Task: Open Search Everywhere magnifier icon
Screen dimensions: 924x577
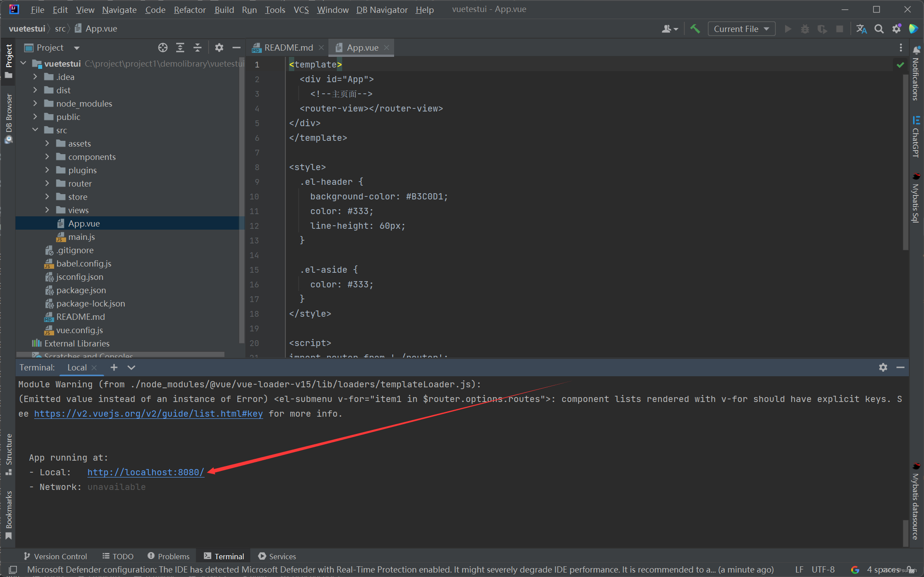Action: (x=879, y=29)
